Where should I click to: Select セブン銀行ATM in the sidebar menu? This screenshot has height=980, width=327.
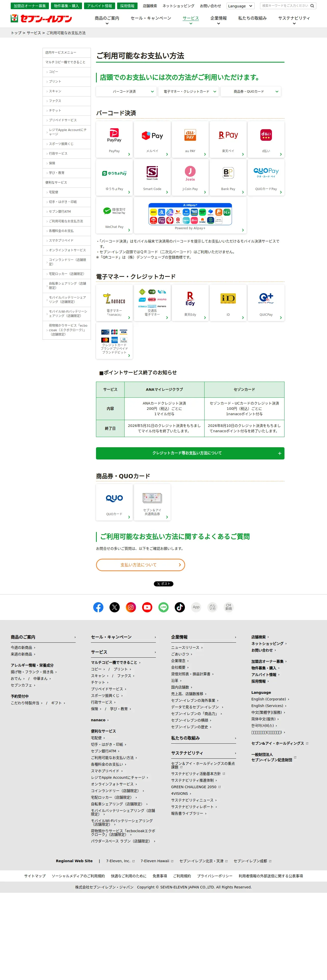click(67, 211)
